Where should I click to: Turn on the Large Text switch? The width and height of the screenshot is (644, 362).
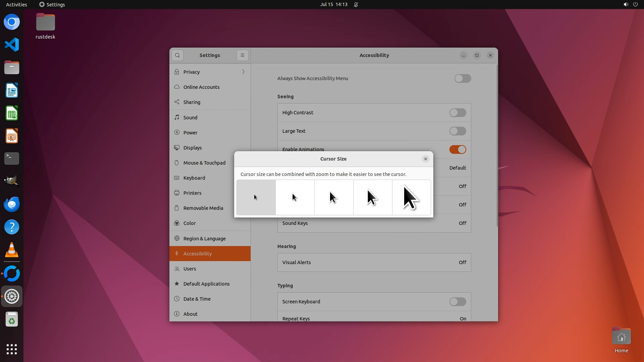tap(458, 131)
